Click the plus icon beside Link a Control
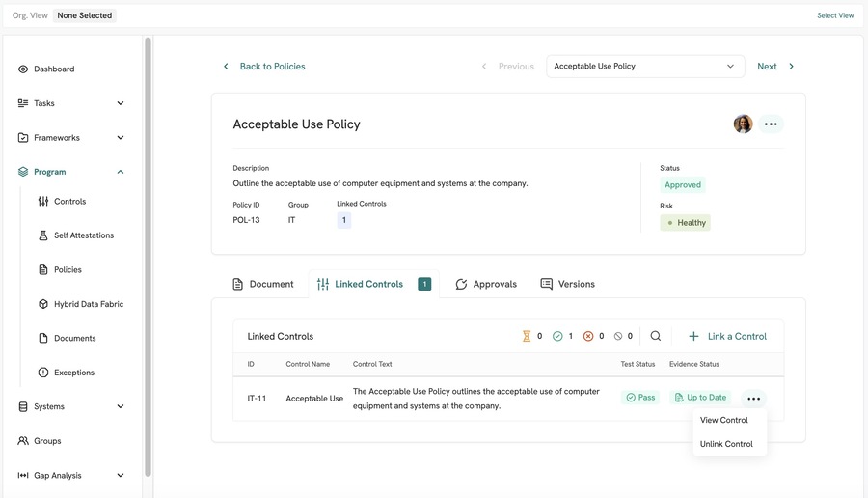868x498 pixels. pos(693,336)
